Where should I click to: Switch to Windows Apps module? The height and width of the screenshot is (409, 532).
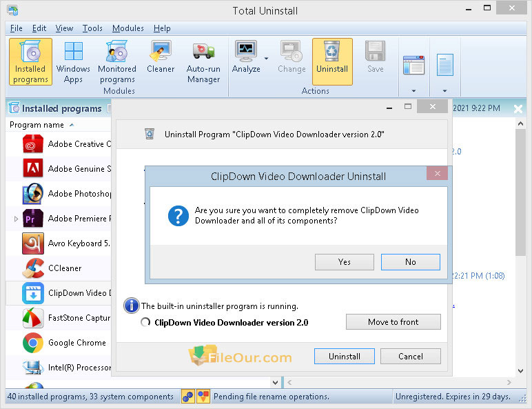(x=73, y=61)
